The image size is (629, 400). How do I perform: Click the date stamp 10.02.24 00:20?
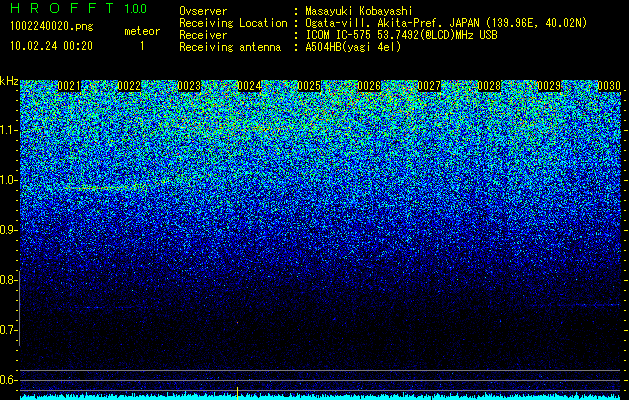tap(51, 46)
